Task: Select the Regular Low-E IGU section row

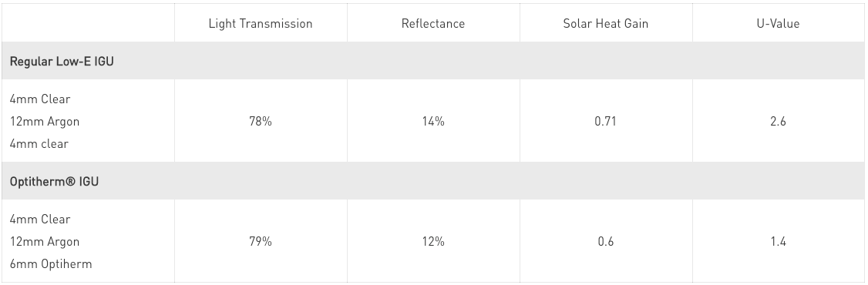Action: (433, 61)
